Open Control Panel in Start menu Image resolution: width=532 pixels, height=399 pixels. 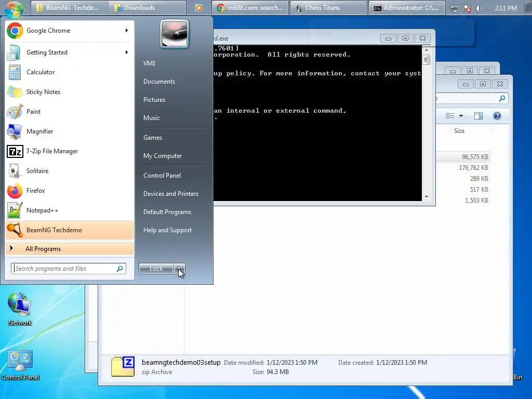(162, 176)
